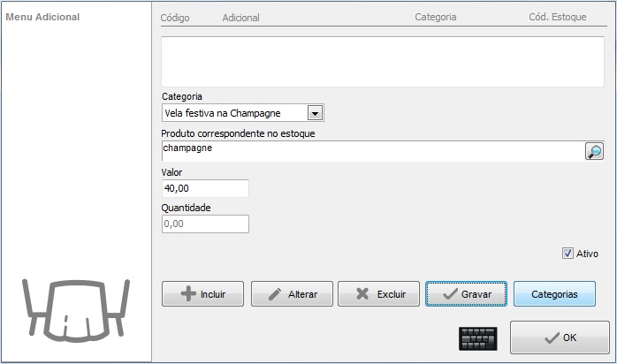Click the 'Produto correspondente no estoque' field
Image resolution: width=617 pixels, height=364 pixels.
point(371,151)
